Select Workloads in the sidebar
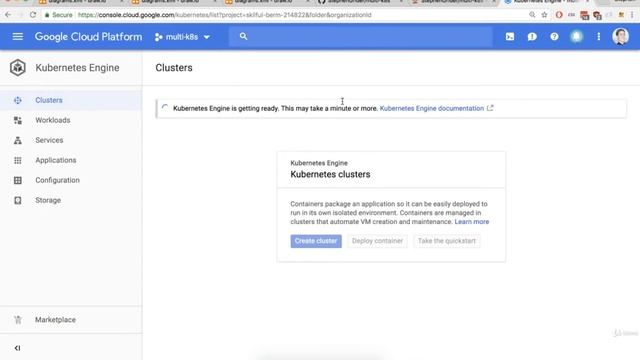Image resolution: width=640 pixels, height=360 pixels. pyautogui.click(x=53, y=120)
